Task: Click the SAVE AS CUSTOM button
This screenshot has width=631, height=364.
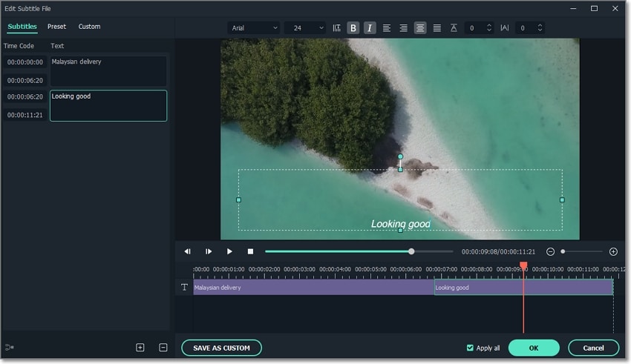Action: point(221,348)
